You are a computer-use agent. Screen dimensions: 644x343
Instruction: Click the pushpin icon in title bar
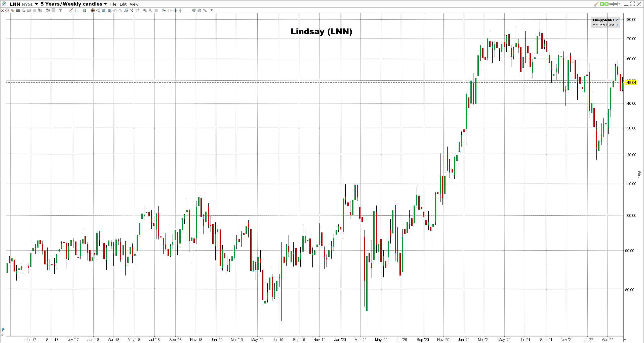[x=614, y=4]
